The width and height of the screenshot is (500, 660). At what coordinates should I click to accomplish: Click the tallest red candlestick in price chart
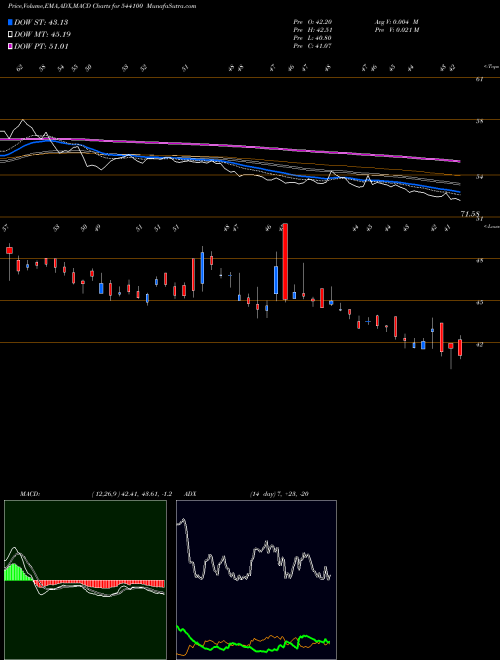coord(285,261)
